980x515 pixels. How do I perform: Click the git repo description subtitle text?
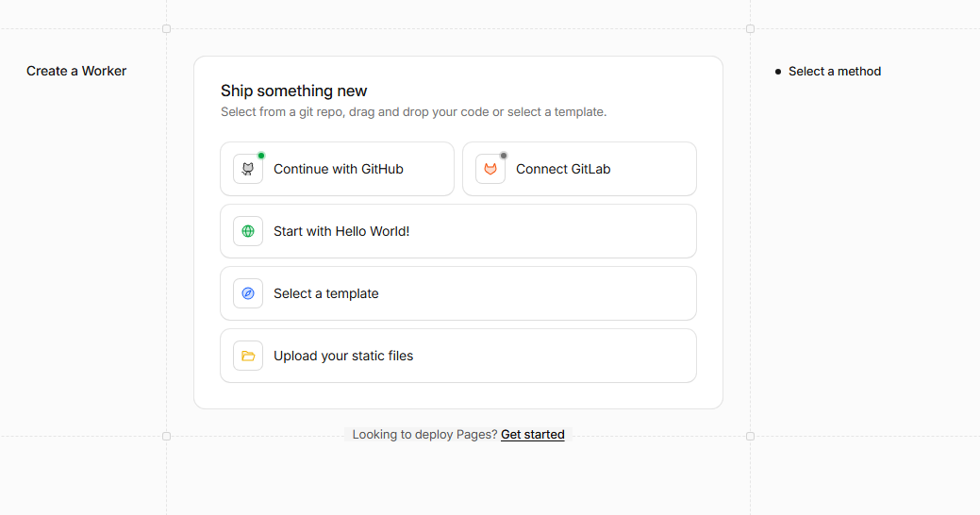pyautogui.click(x=414, y=112)
